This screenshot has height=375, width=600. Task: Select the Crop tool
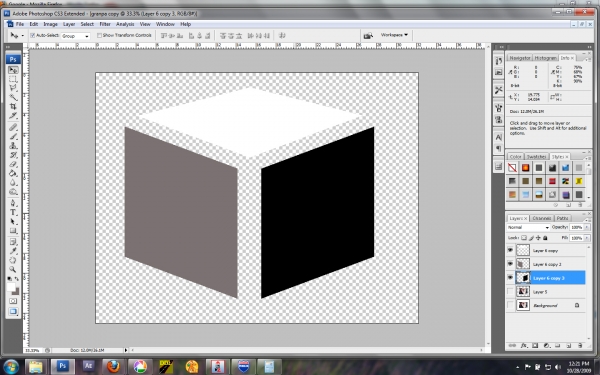(13, 107)
